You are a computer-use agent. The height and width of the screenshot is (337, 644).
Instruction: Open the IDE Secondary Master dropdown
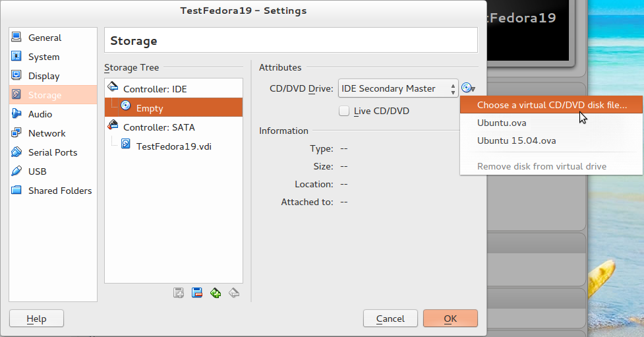[398, 88]
